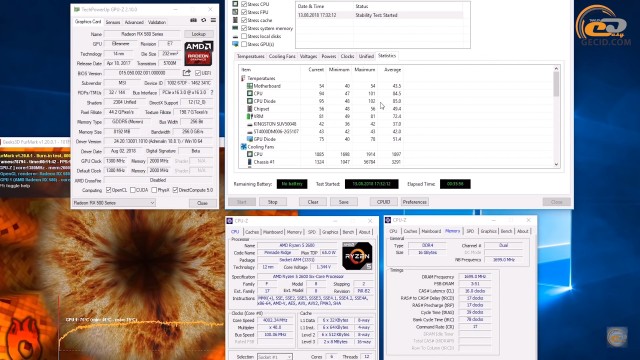Screen dimensions: 640x360
Task: Toggle the OpenCL checkbox in GPU-Z
Action: coord(109,190)
